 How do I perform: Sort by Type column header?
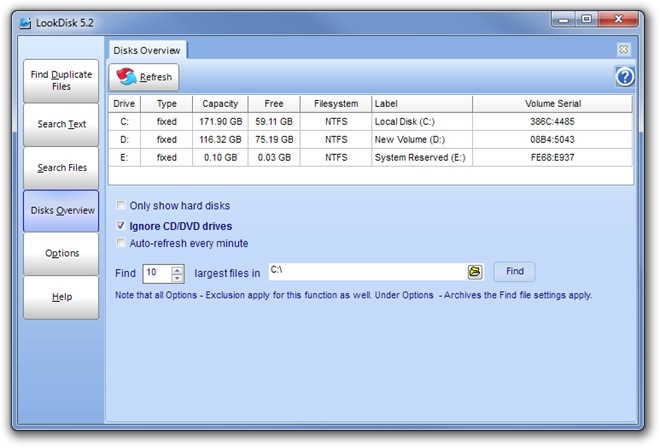167,104
